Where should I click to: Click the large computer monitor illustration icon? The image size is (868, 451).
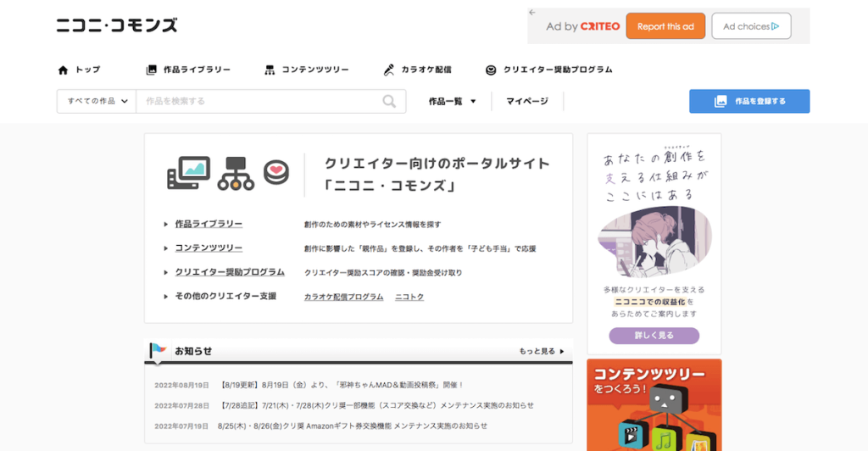pos(189,173)
